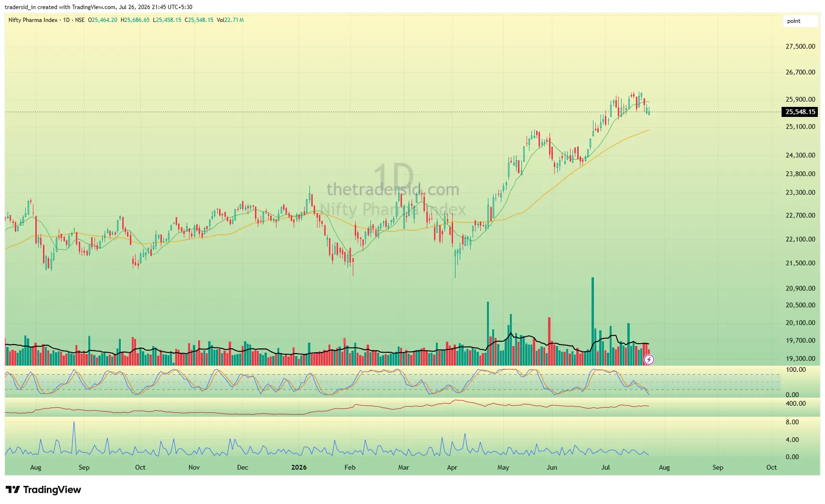Click the NSE exchange label in header
825x504 pixels.
tap(80, 20)
